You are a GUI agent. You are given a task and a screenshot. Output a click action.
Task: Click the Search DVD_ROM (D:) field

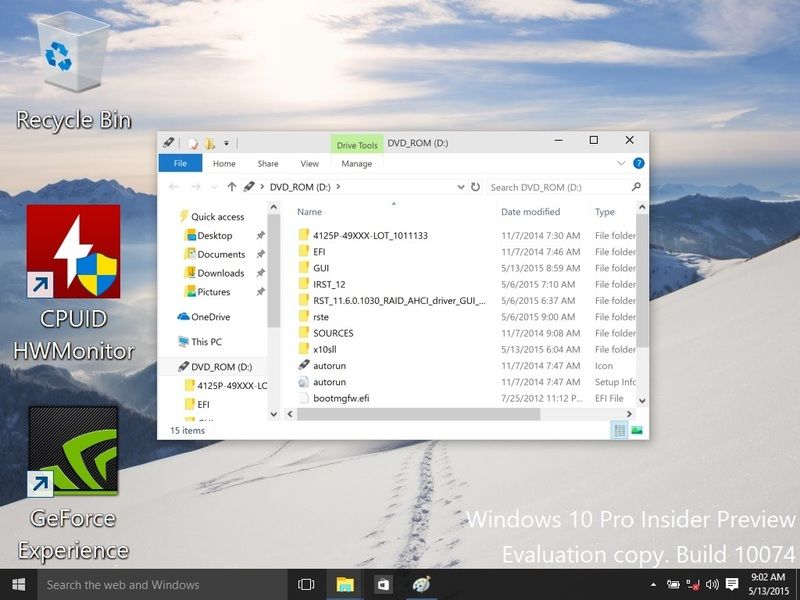click(x=558, y=187)
